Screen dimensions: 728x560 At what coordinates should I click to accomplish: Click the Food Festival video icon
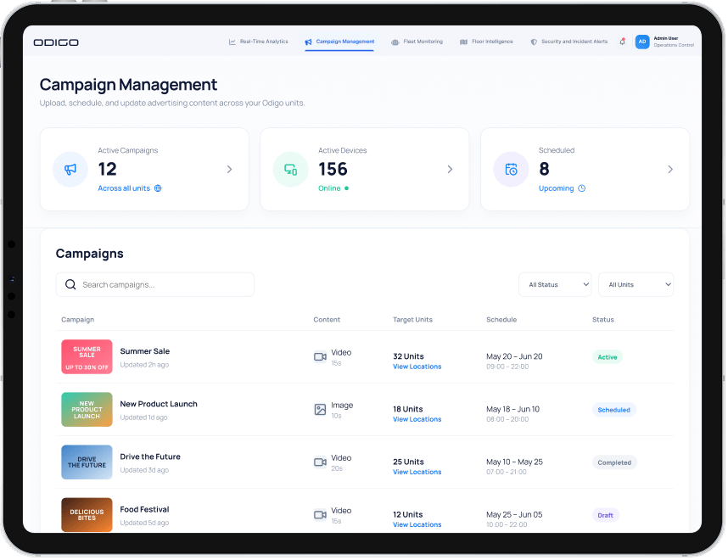click(321, 515)
